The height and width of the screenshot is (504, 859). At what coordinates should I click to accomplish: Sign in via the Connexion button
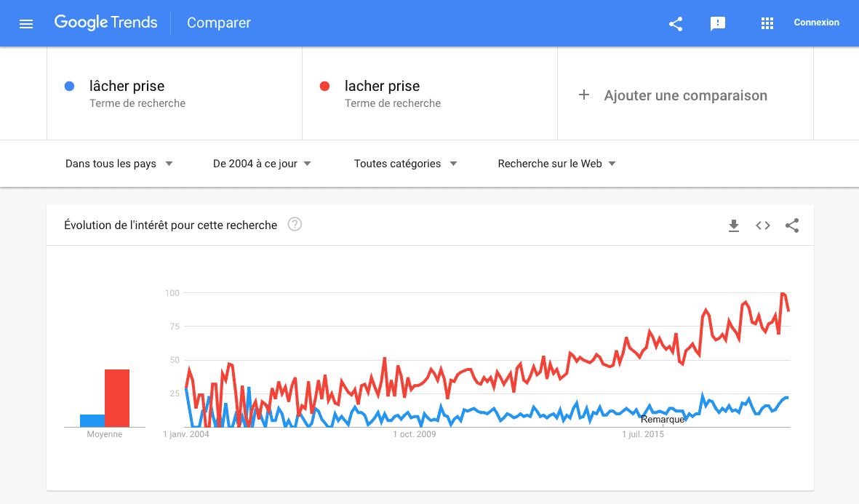pyautogui.click(x=816, y=23)
